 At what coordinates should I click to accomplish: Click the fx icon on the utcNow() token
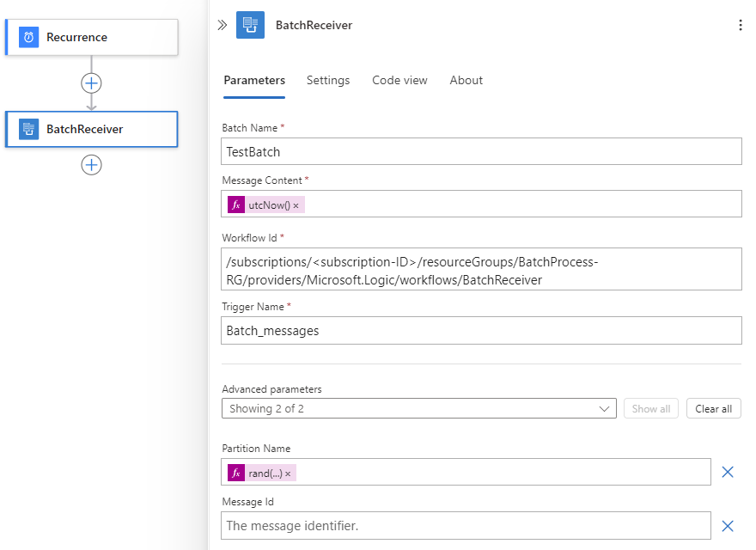coord(235,205)
